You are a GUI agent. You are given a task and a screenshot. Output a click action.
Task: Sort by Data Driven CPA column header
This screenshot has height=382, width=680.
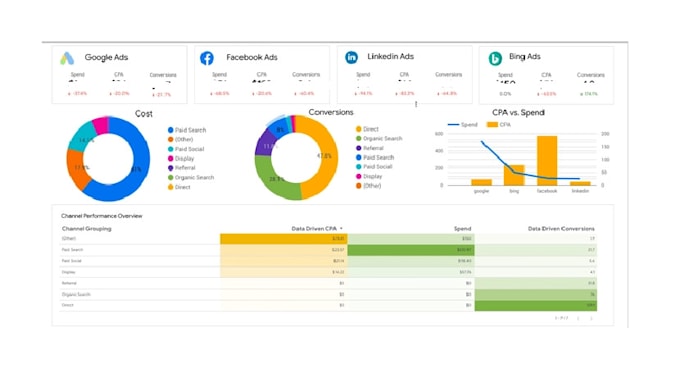point(314,229)
